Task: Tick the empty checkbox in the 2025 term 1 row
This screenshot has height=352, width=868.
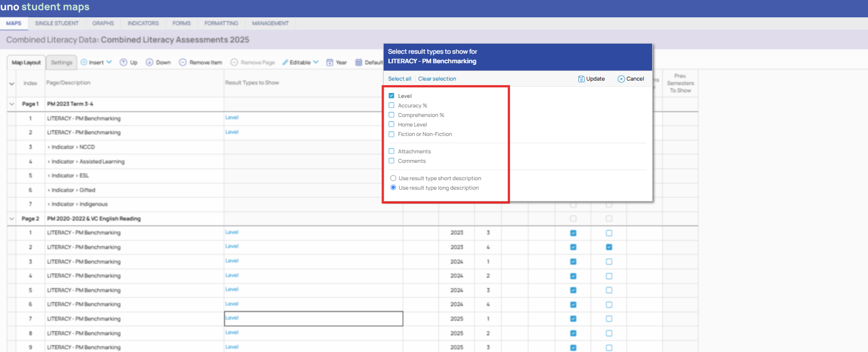Action: pyautogui.click(x=608, y=318)
